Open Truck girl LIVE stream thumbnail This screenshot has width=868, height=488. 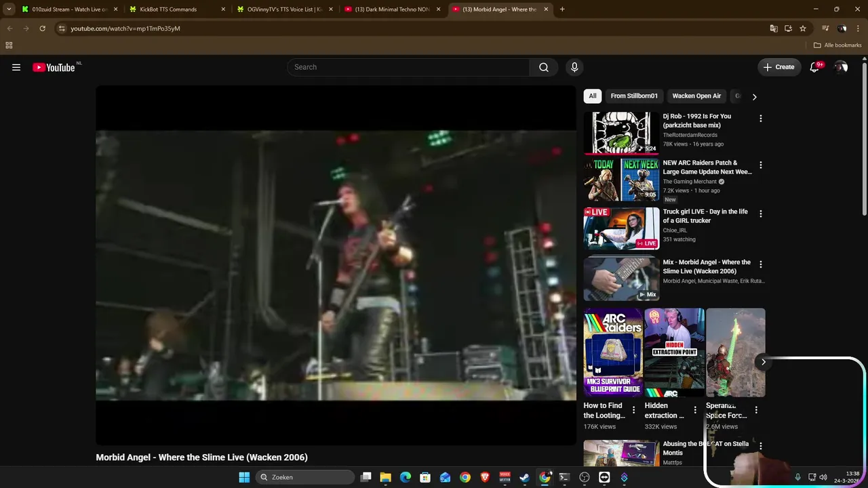(x=621, y=228)
